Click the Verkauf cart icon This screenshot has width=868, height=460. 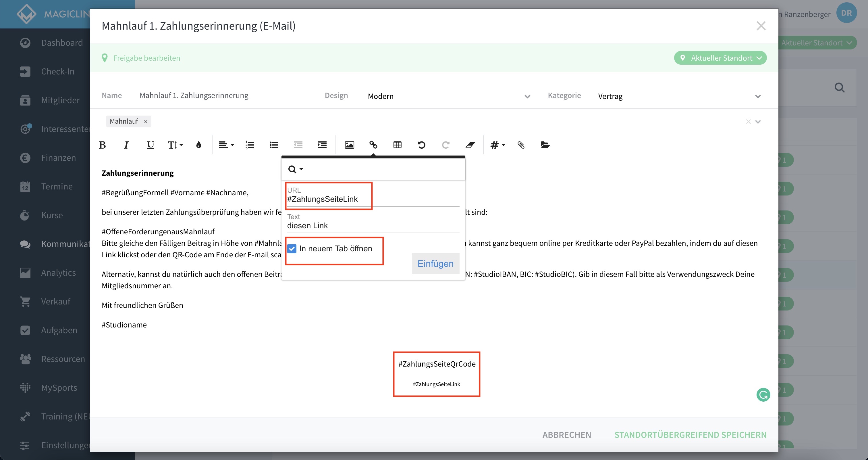click(x=25, y=302)
